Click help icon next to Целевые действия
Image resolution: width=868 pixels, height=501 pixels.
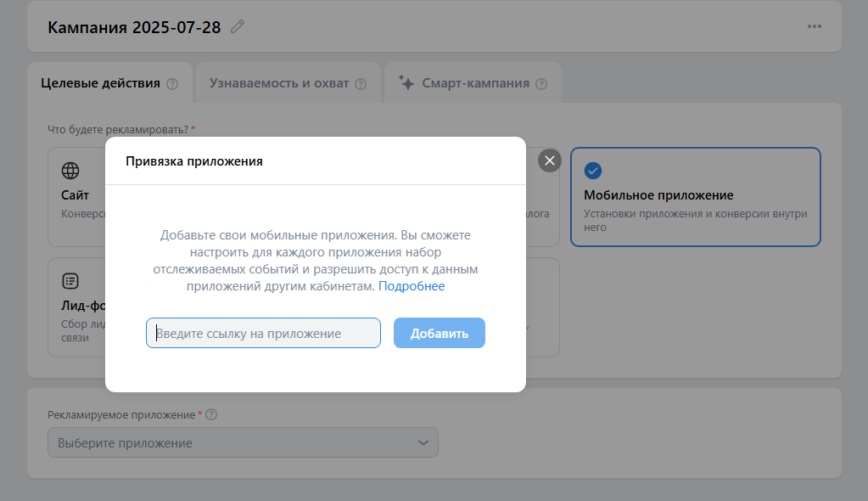[x=173, y=84]
